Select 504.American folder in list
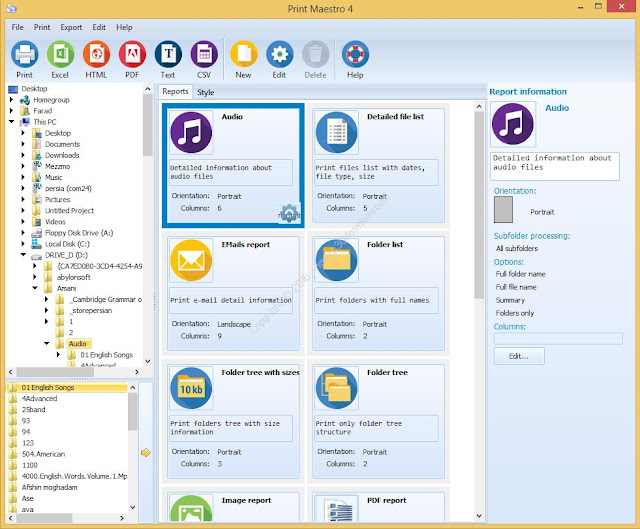 click(x=43, y=454)
